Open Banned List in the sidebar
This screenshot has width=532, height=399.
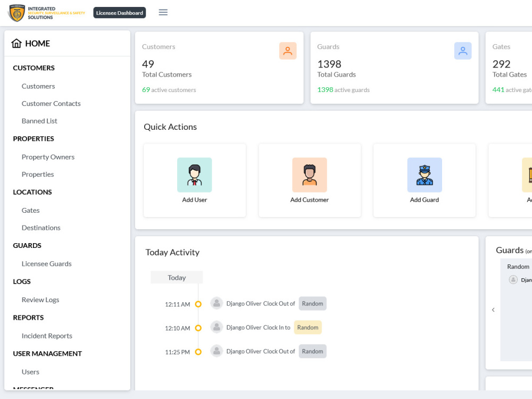pyautogui.click(x=39, y=121)
